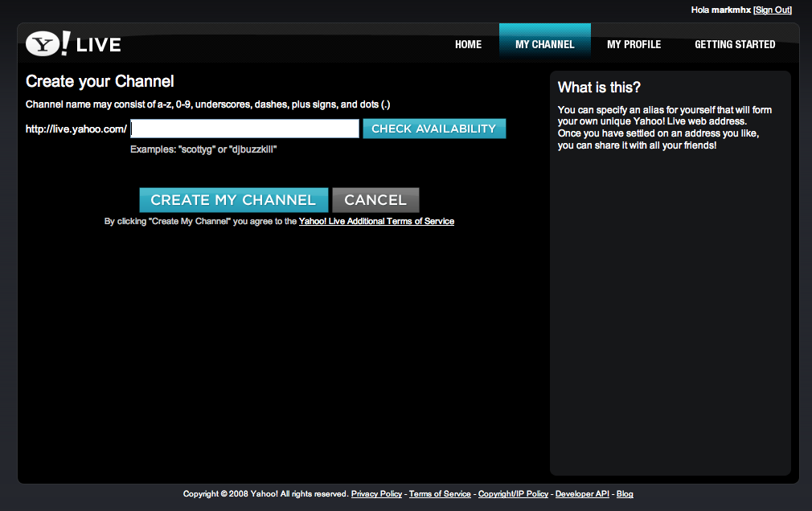Image resolution: width=812 pixels, height=511 pixels.
Task: Click the 'Create your Channel' heading
Action: 100,81
